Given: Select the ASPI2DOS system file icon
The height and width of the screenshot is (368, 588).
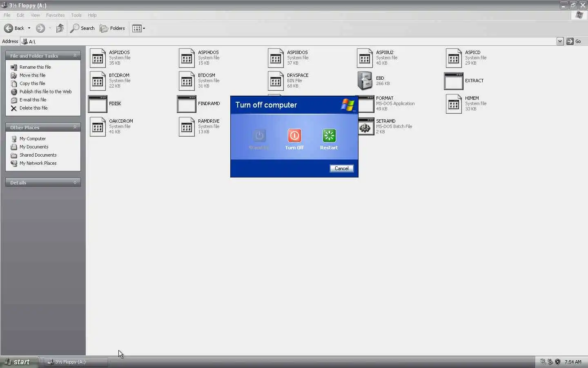Looking at the screenshot, I should 98,58.
